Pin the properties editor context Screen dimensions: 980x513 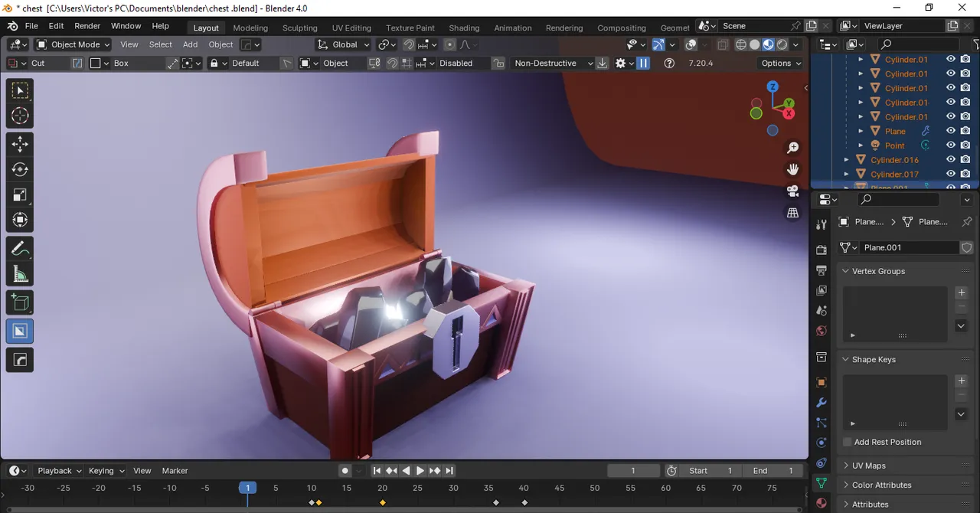[x=966, y=222]
